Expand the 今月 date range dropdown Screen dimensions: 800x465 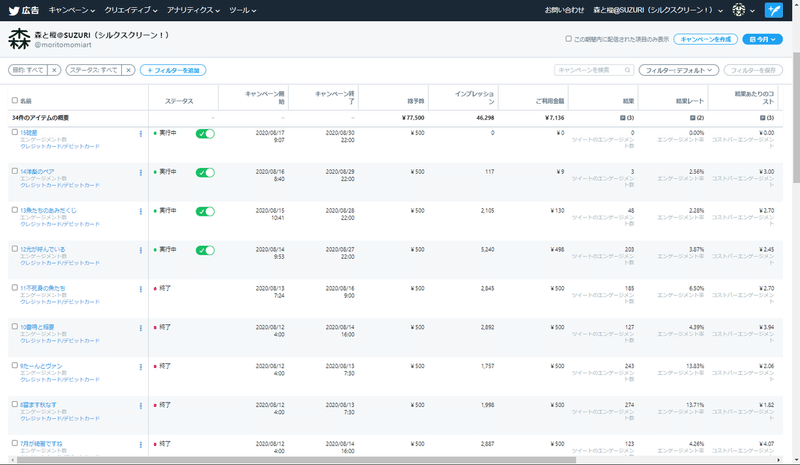coord(762,39)
